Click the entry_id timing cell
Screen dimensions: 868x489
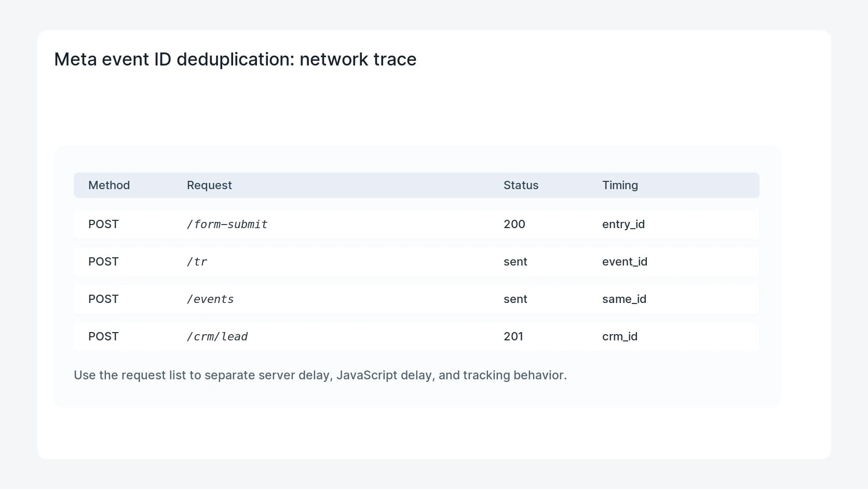click(623, 224)
